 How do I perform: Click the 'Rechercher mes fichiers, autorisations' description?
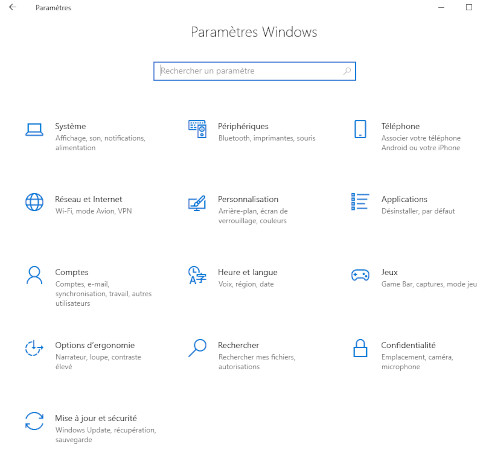257,362
